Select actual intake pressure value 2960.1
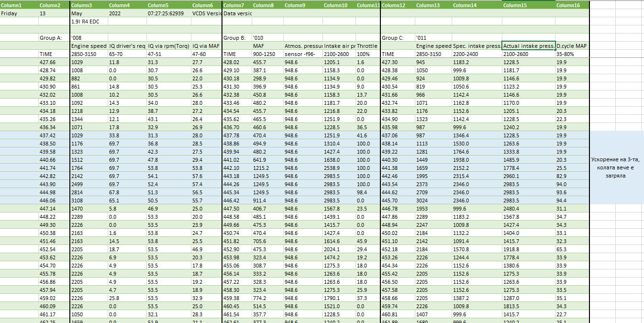The width and height of the screenshot is (644, 323). click(511, 176)
